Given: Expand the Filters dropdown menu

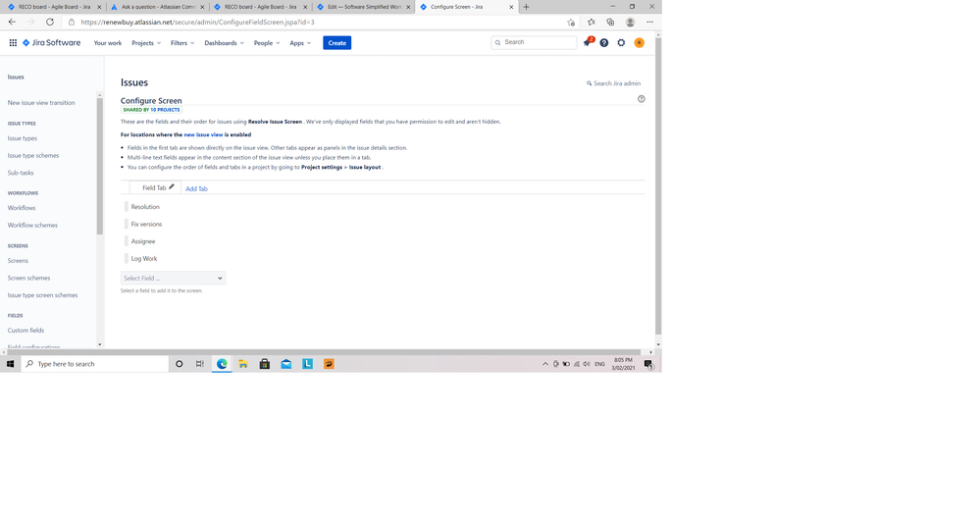Looking at the screenshot, I should point(182,43).
